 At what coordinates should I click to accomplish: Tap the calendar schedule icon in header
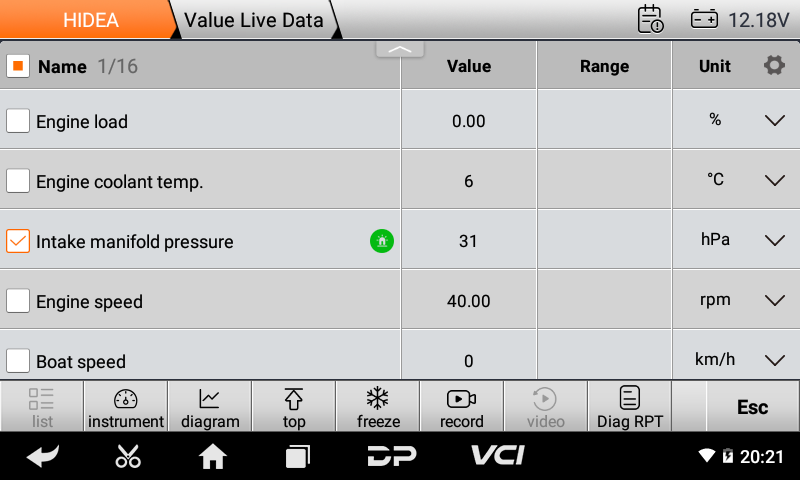650,19
